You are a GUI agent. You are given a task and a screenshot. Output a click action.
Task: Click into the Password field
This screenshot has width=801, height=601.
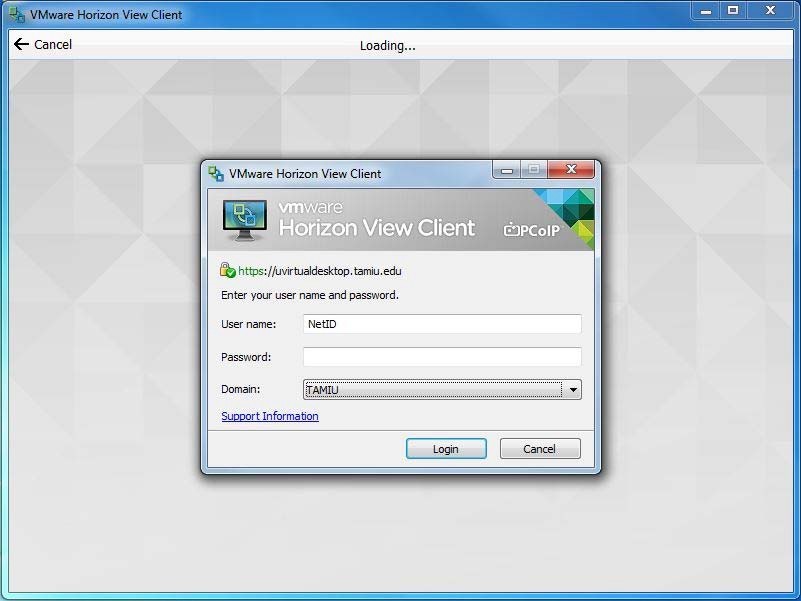click(442, 357)
